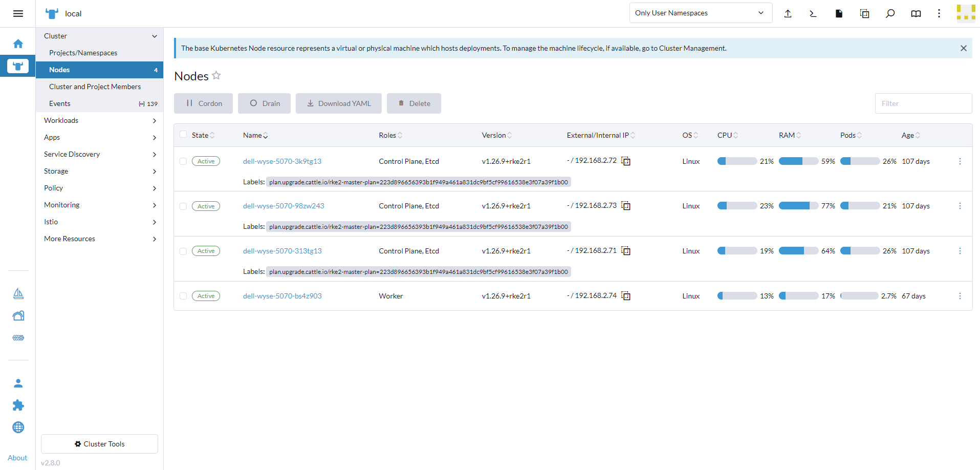Open the kubectl shell icon
This screenshot has height=470, width=980.
click(813, 14)
